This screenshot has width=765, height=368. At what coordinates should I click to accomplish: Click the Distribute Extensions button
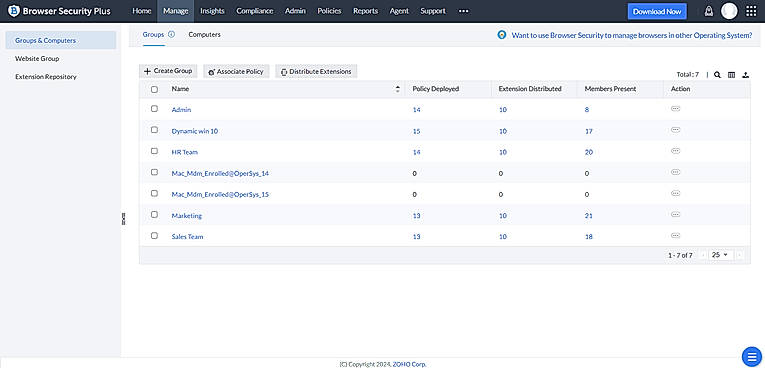(x=317, y=71)
